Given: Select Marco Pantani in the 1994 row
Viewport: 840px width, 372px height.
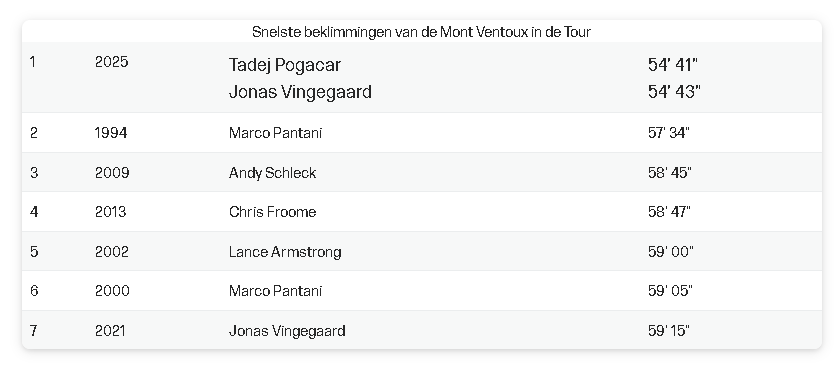Looking at the screenshot, I should 275,133.
